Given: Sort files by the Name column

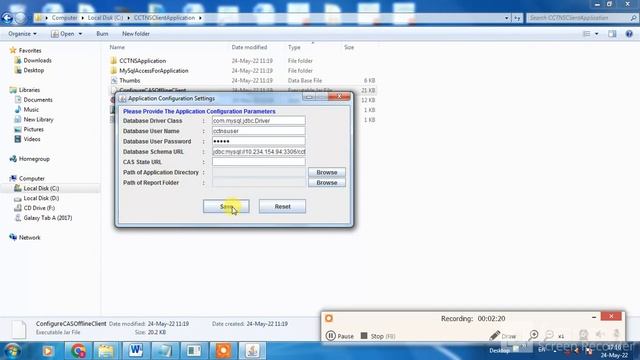Looking at the screenshot, I should pos(117,47).
